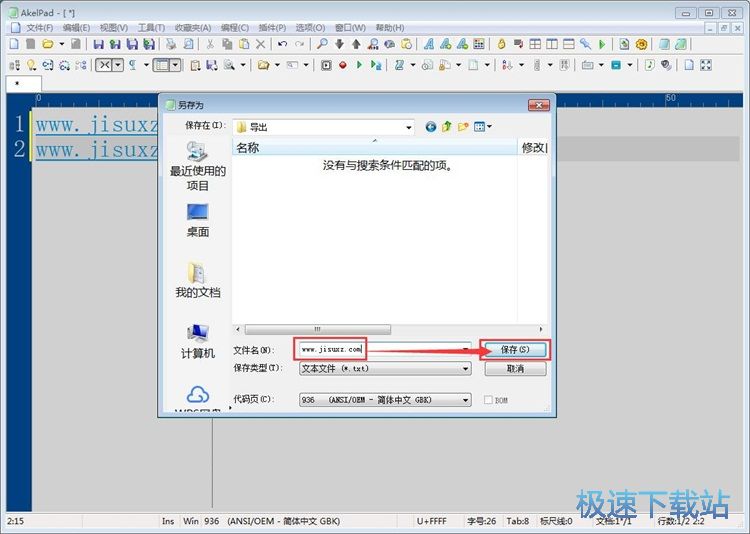The width and height of the screenshot is (750, 534).
Task: Click the orange gear settings icon
Action: click(x=641, y=44)
